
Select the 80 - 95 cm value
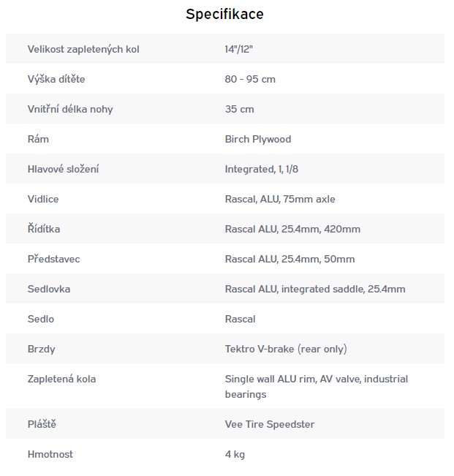pyautogui.click(x=250, y=79)
